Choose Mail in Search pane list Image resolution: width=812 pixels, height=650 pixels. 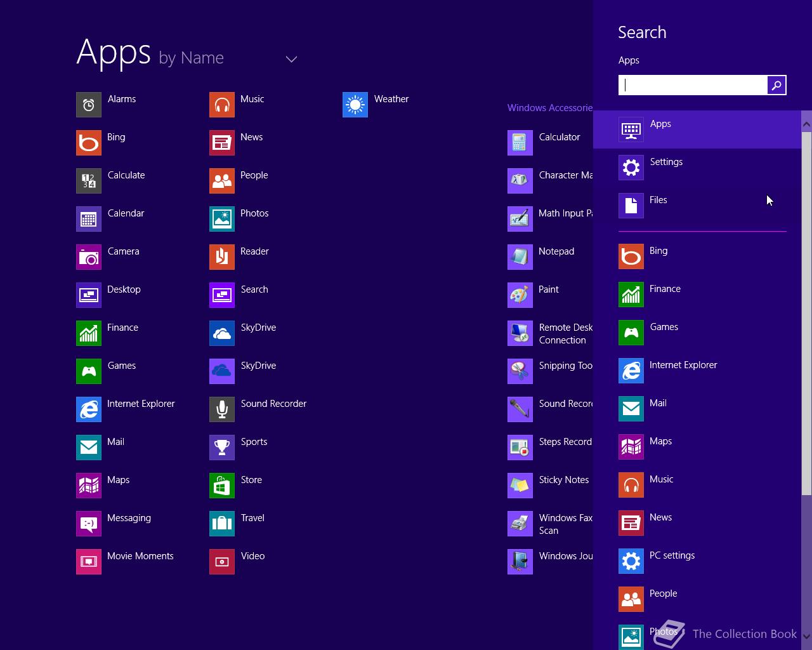point(697,409)
